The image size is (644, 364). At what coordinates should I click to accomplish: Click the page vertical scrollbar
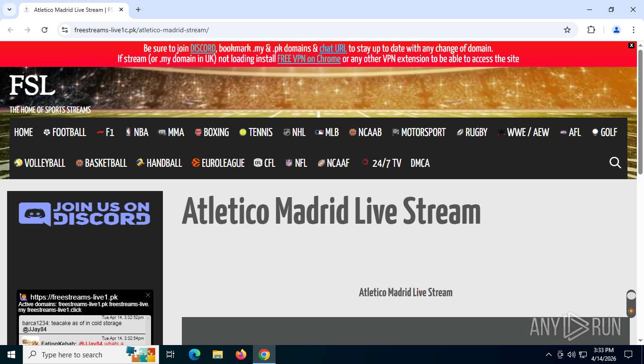point(640,112)
